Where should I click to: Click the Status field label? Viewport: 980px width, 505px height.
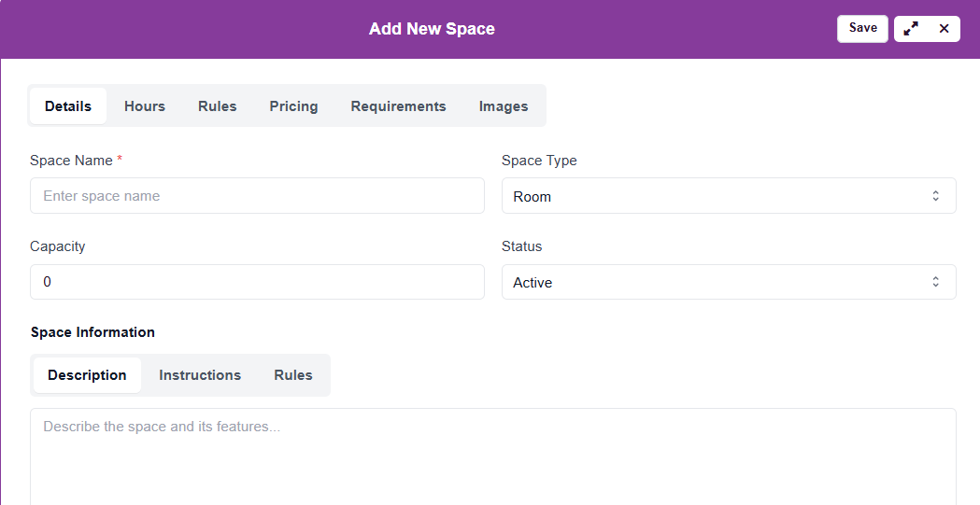pyautogui.click(x=522, y=246)
